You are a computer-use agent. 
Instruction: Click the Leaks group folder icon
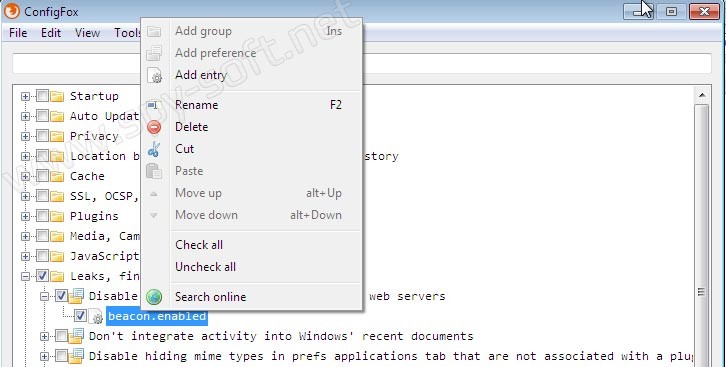click(x=57, y=276)
